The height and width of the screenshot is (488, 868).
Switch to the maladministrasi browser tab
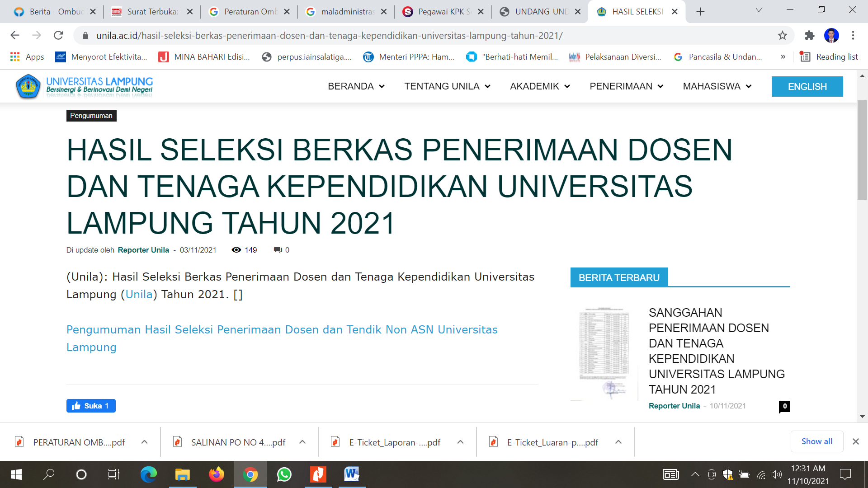tap(347, 12)
